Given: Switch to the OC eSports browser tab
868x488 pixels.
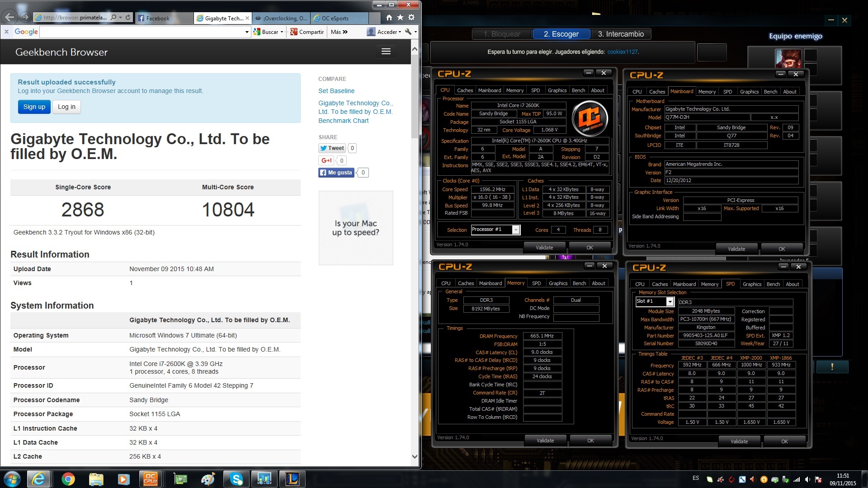Looking at the screenshot, I should (x=339, y=18).
